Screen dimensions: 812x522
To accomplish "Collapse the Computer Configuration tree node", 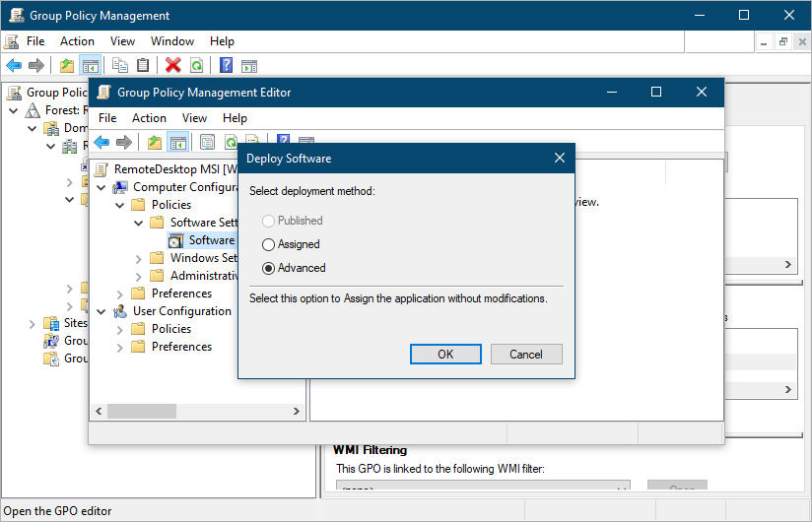I will click(101, 187).
